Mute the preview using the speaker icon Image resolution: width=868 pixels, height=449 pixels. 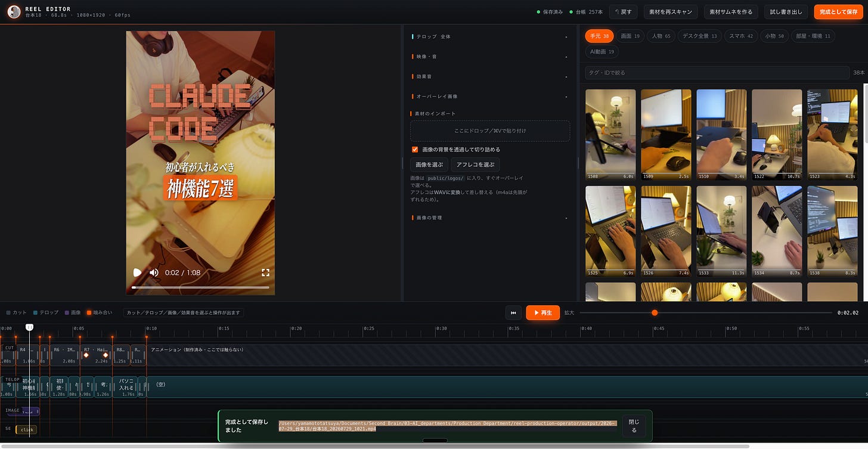pyautogui.click(x=154, y=273)
